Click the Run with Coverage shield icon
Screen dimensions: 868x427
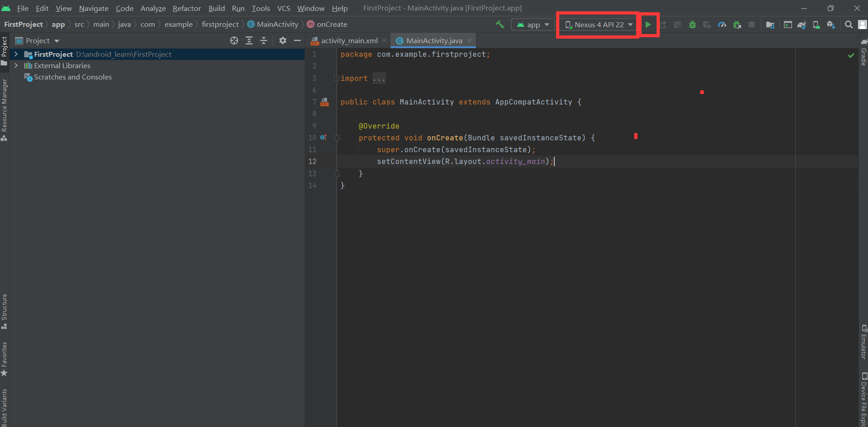pos(707,25)
